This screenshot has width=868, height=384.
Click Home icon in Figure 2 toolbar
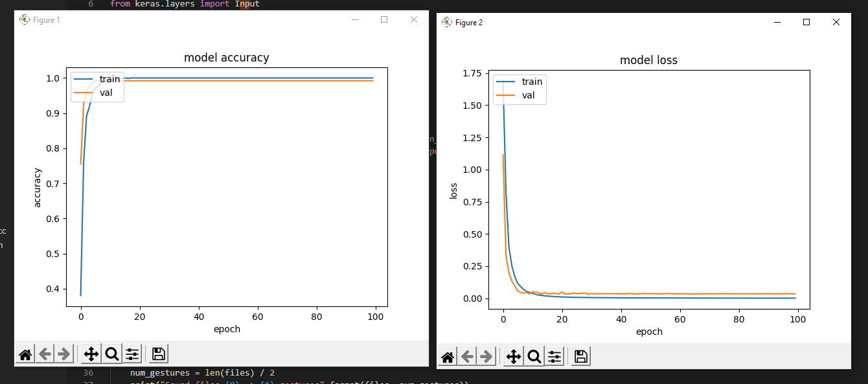448,357
